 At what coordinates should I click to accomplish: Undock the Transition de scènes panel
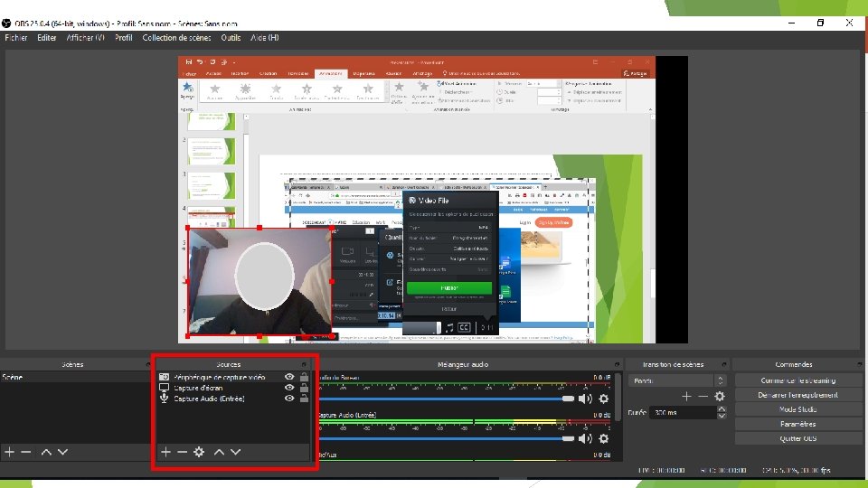(724, 364)
